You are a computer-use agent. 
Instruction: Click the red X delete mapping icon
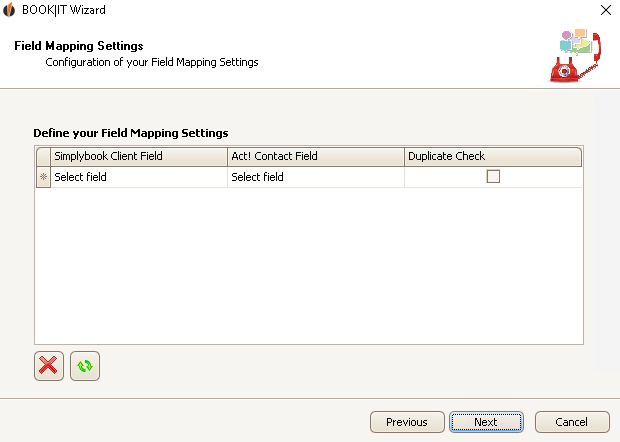(x=49, y=366)
